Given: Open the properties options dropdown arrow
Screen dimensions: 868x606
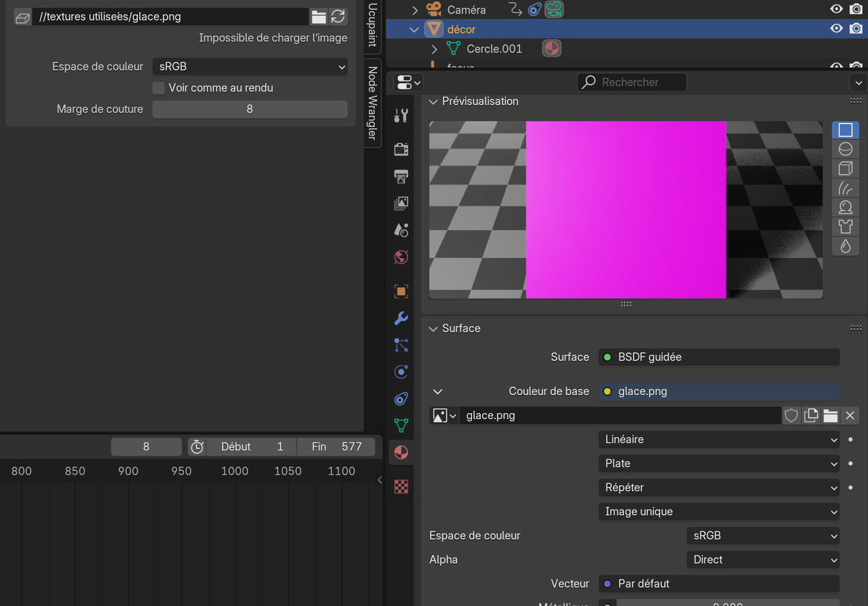Looking at the screenshot, I should pyautogui.click(x=859, y=82).
